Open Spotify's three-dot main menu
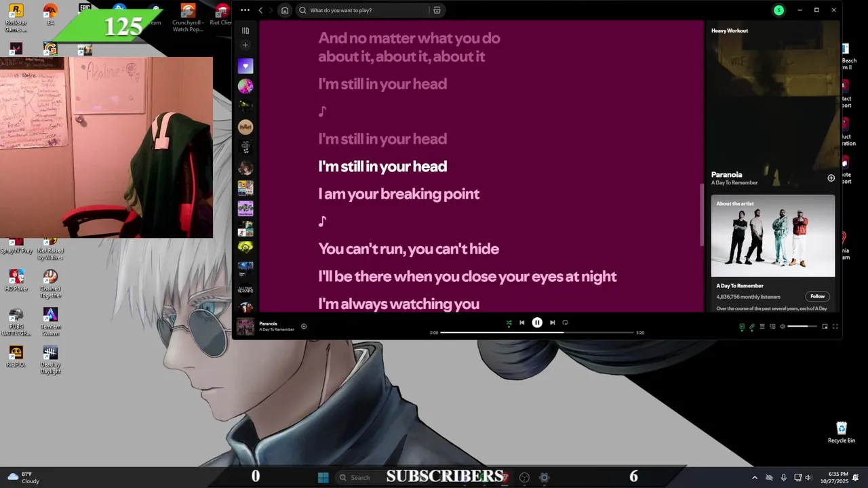The image size is (868, 488). 245,10
